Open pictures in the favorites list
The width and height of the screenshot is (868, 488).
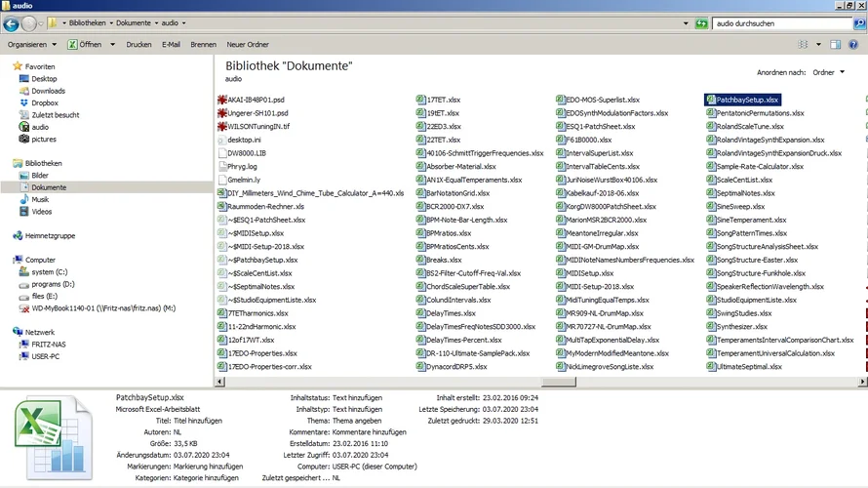pos(44,140)
